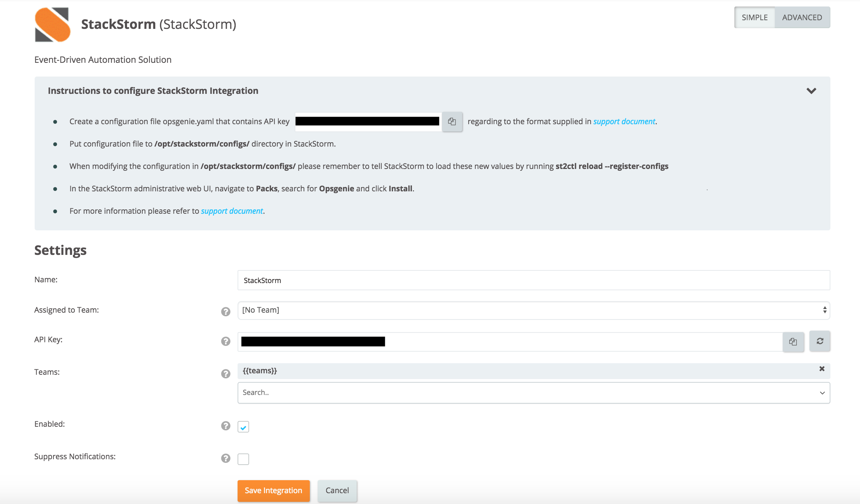
Task: Click the Name input field
Action: coord(533,280)
